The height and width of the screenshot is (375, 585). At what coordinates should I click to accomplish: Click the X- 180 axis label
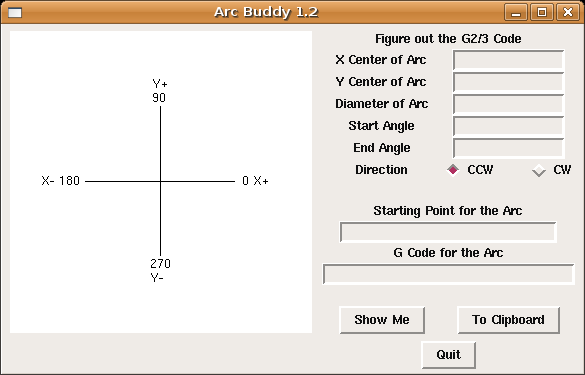[x=61, y=181]
